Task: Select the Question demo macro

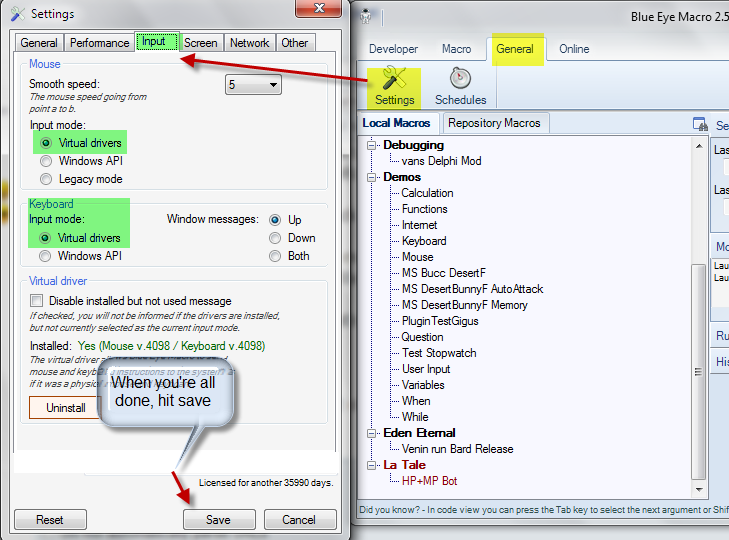Action: point(422,337)
